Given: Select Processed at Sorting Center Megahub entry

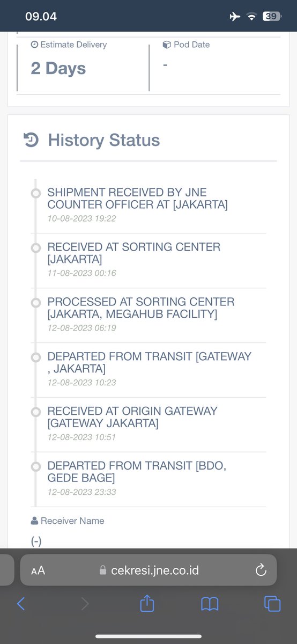Looking at the screenshot, I should point(150,316).
